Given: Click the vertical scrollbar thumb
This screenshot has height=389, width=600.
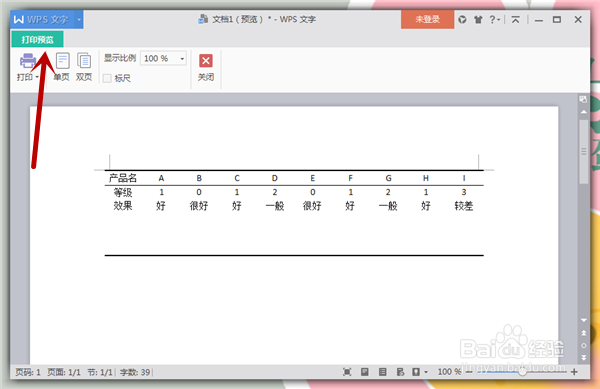Looking at the screenshot, I should [x=584, y=151].
